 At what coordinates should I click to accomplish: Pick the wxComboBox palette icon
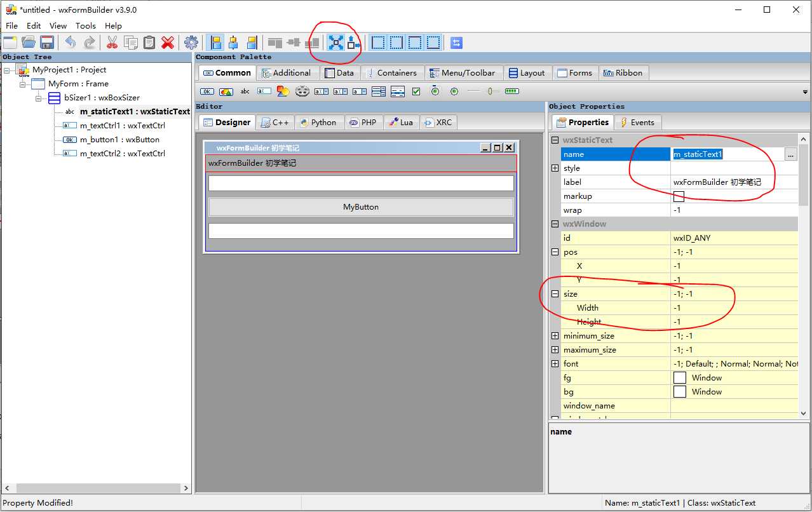click(321, 91)
